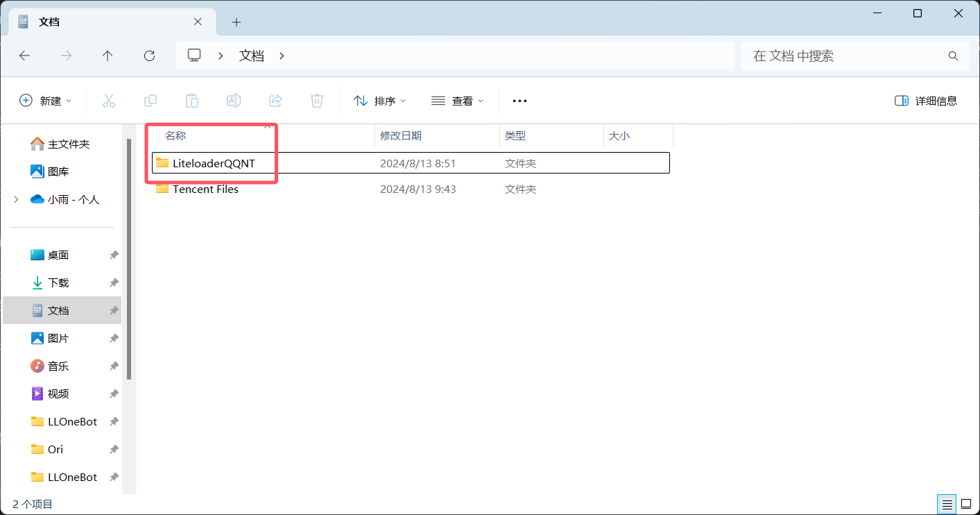Click the Paste clipboard icon
The width and height of the screenshot is (980, 515).
click(x=192, y=101)
